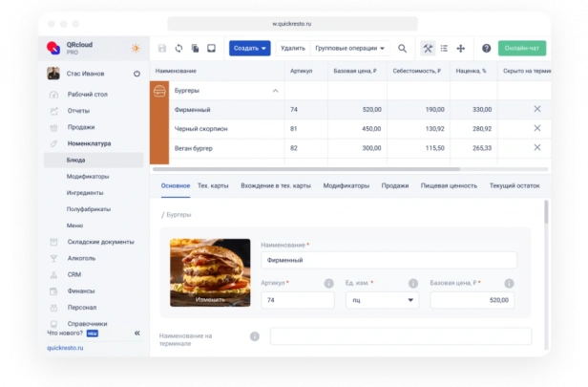The height and width of the screenshot is (387, 588).
Task: Click the tools settings icon
Action: (x=428, y=49)
